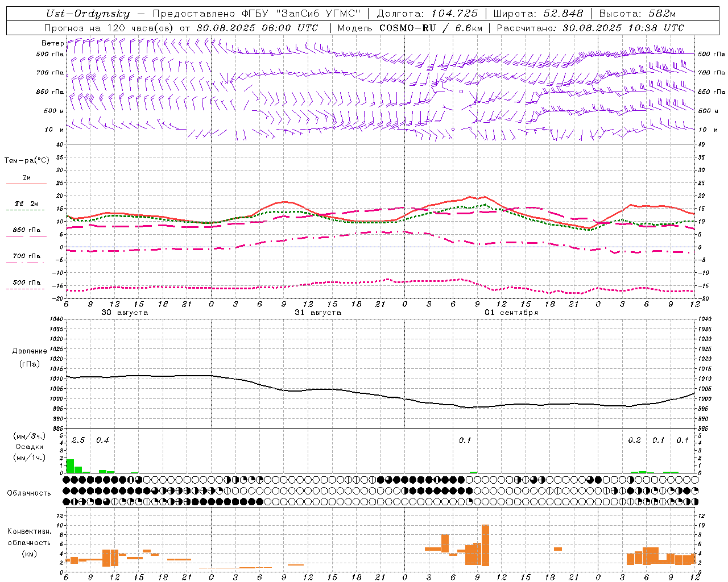Click the "Облачность" cloud cover label
The width and height of the screenshot is (728, 582).
tap(29, 493)
